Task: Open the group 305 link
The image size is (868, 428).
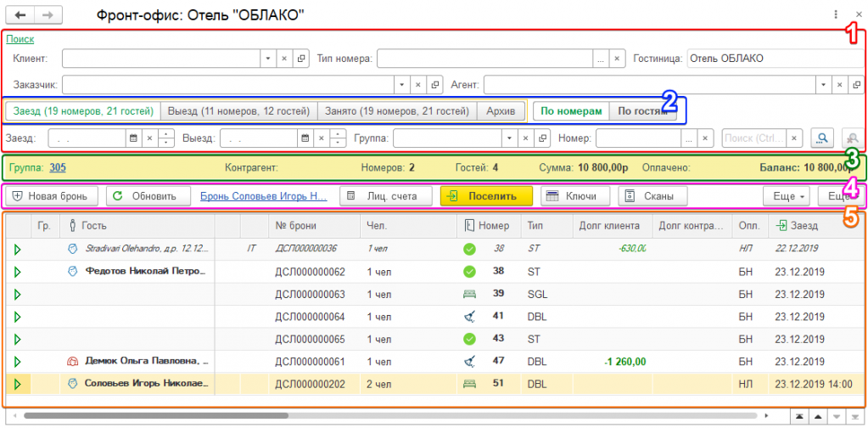Action: [x=58, y=167]
